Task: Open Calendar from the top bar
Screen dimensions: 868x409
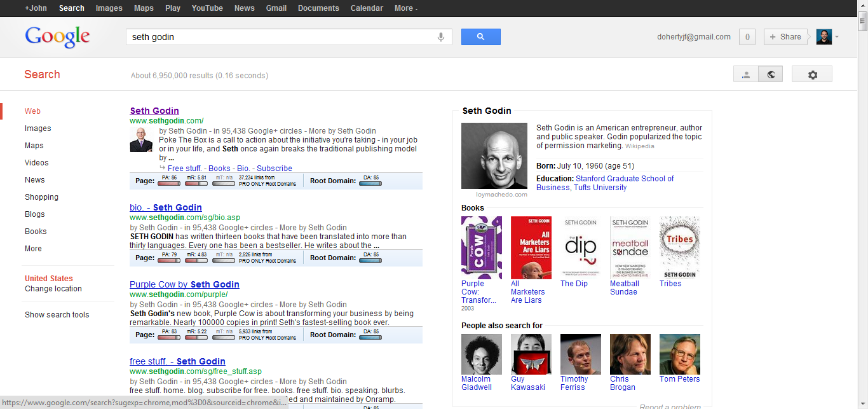Action: 367,8
